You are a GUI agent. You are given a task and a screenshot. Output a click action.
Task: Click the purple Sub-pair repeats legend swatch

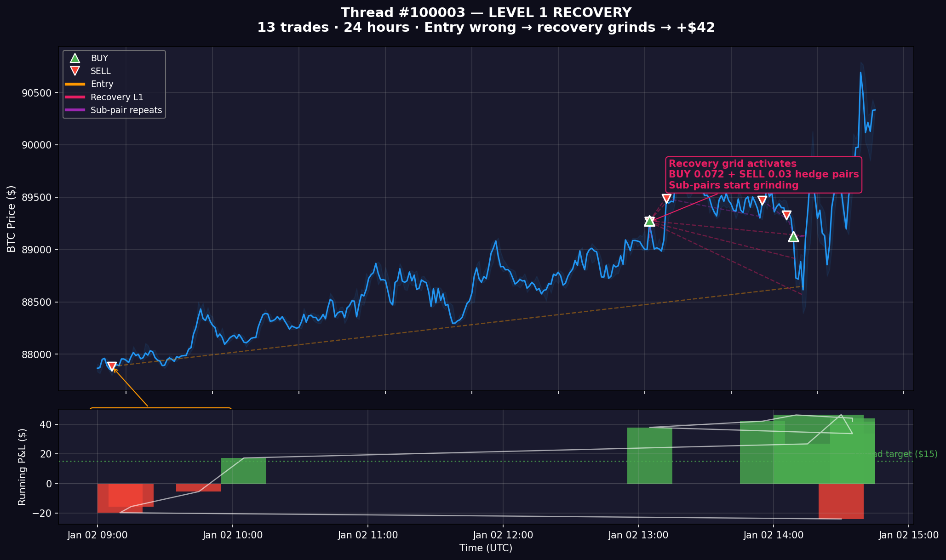tap(75, 110)
